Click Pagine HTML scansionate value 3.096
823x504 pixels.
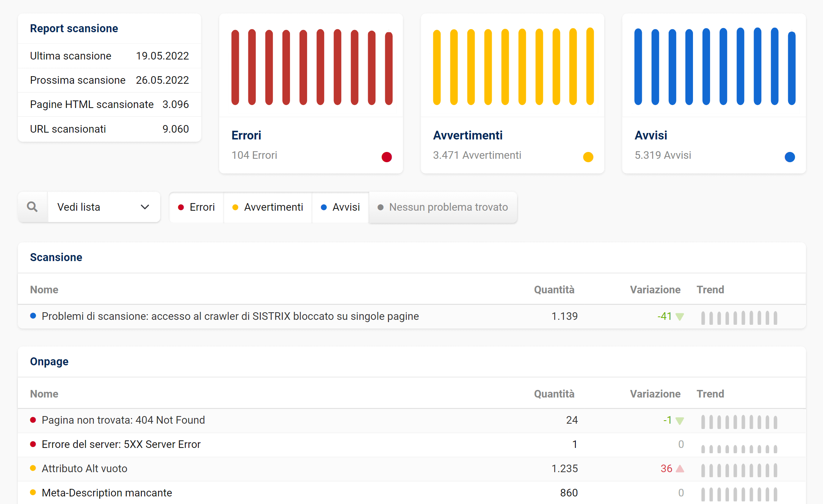tap(176, 104)
